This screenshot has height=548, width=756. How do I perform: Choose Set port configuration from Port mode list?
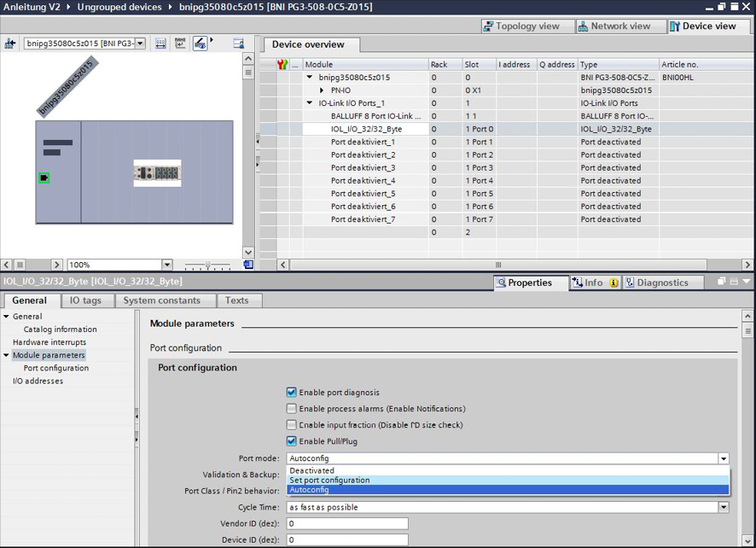click(329, 481)
